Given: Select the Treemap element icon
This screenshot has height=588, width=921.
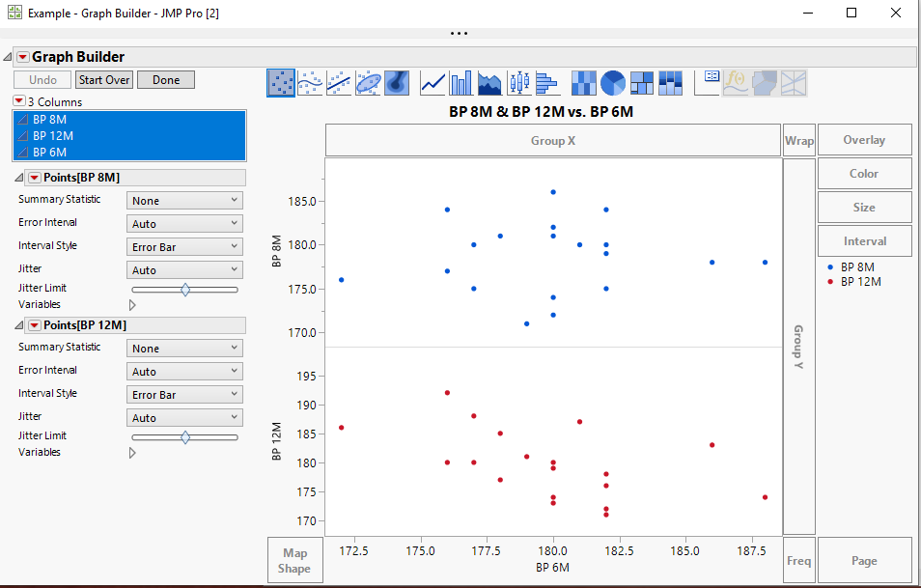Looking at the screenshot, I should point(642,83).
